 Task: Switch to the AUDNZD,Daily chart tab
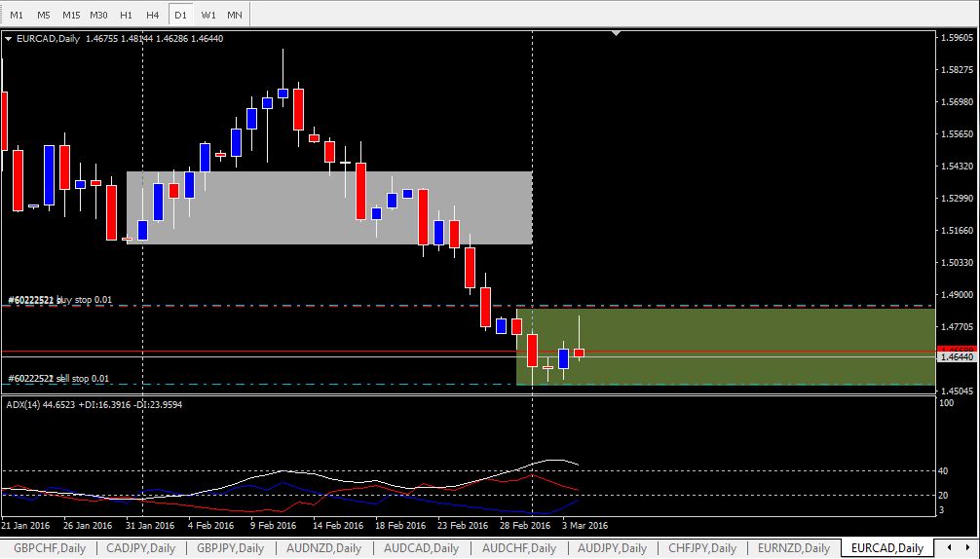point(323,548)
